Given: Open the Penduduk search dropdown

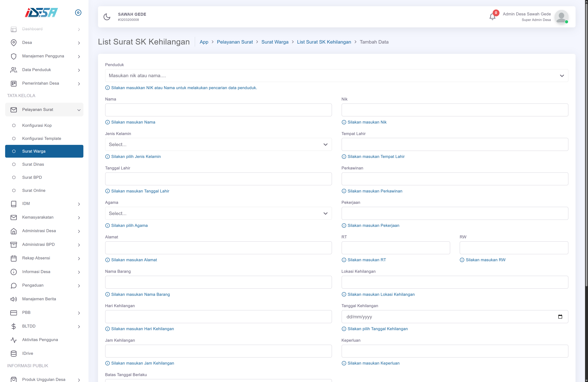Looking at the screenshot, I should 336,76.
